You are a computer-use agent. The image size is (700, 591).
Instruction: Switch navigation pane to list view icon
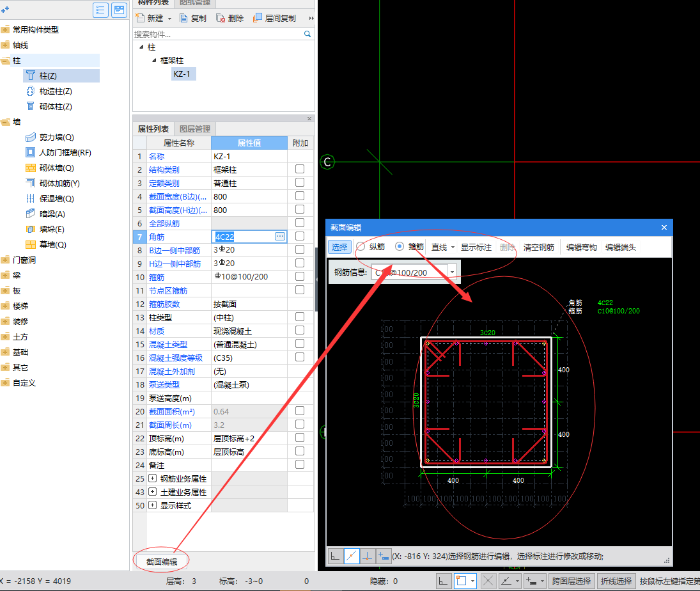tap(100, 10)
